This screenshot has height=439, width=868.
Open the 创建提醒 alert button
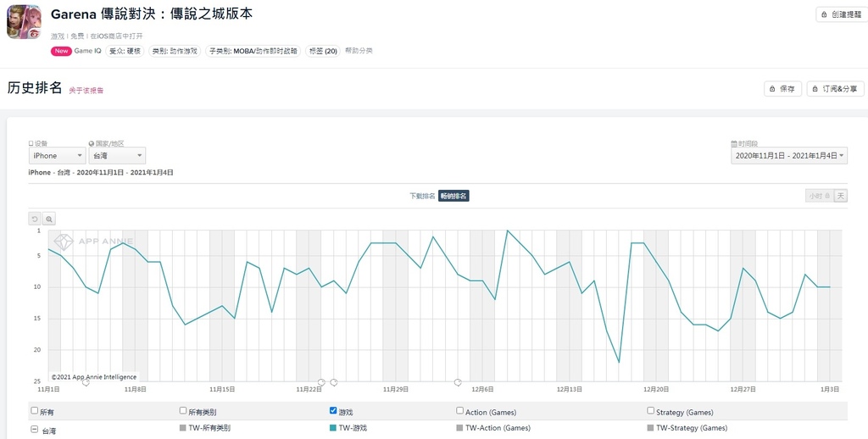click(x=842, y=14)
